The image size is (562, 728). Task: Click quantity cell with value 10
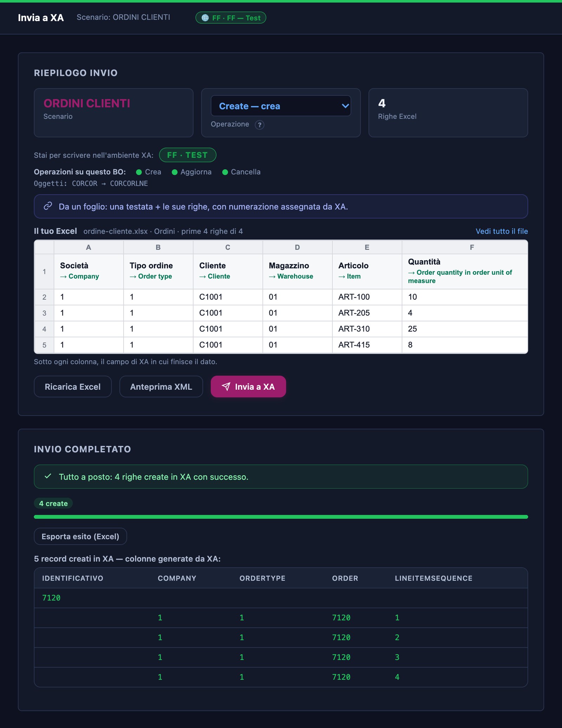point(465,297)
